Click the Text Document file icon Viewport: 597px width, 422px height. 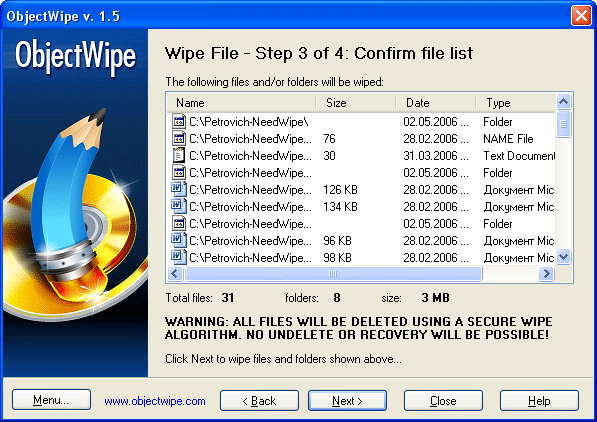(179, 155)
